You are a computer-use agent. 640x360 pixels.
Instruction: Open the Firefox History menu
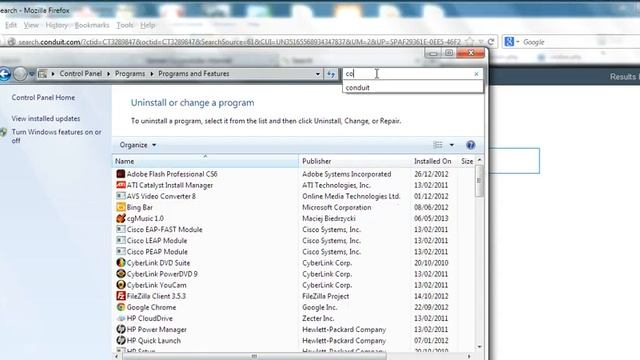click(x=57, y=25)
